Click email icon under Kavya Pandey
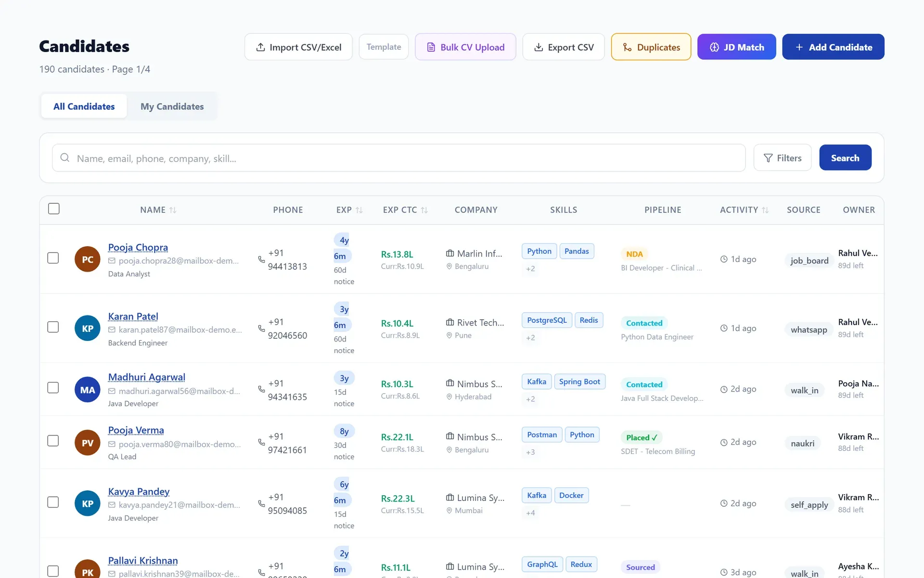 point(112,505)
